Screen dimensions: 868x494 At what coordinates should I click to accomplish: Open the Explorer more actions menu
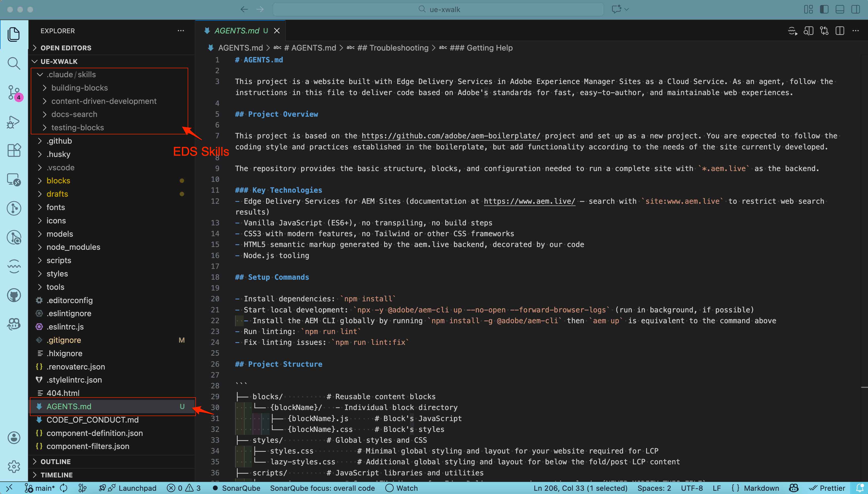[180, 30]
